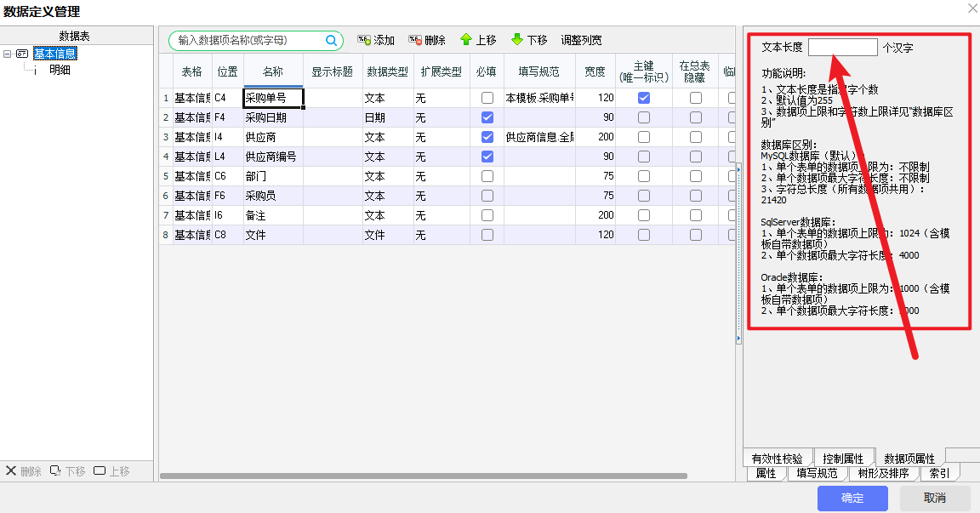Select the 备注 name cell
The height and width of the screenshot is (513, 980).
tap(273, 215)
